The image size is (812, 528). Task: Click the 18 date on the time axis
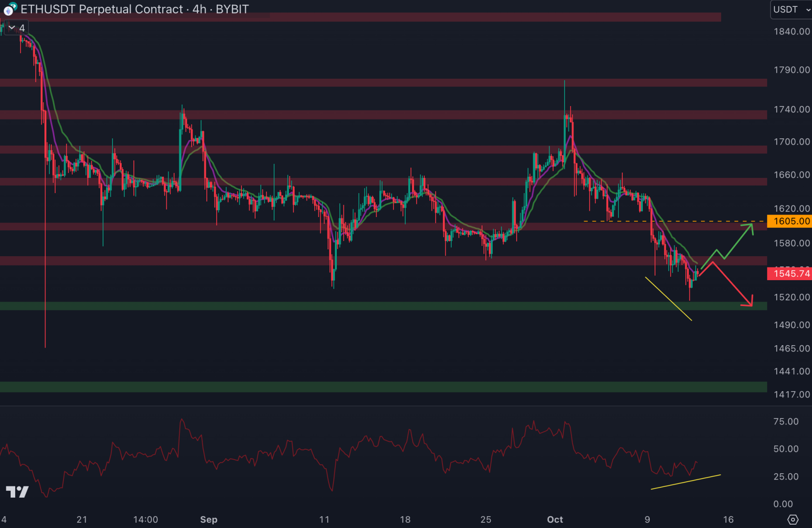point(405,520)
